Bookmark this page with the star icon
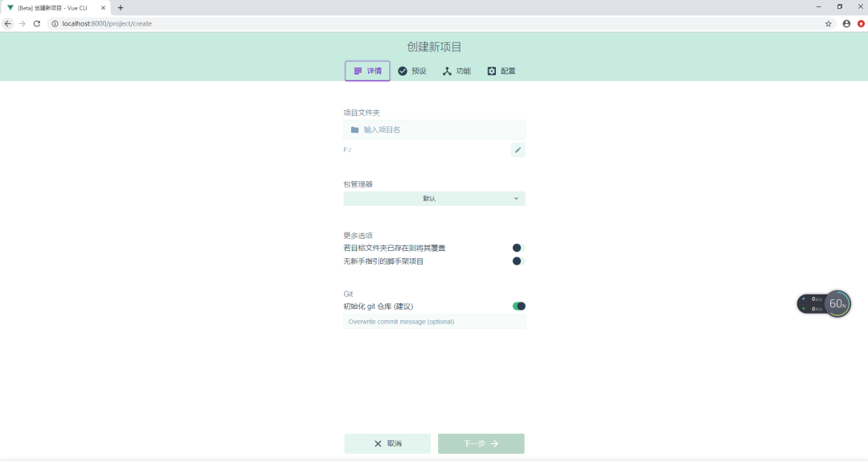Viewport: 868px width, 461px height. [x=828, y=24]
